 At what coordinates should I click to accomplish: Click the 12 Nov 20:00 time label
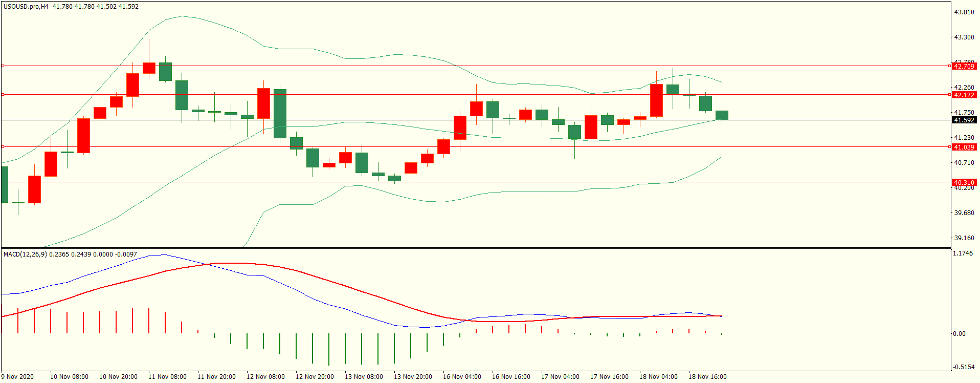(315, 377)
